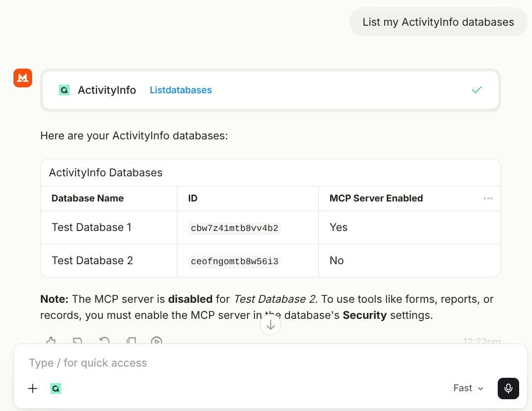
Task: Click 'Here are your ActivityInfo databases:' text
Action: tap(134, 136)
